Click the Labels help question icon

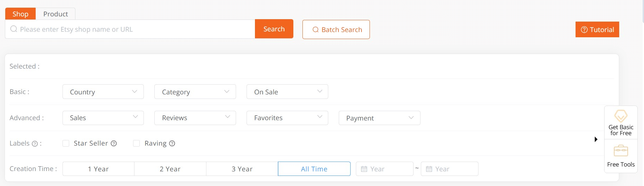click(x=35, y=144)
